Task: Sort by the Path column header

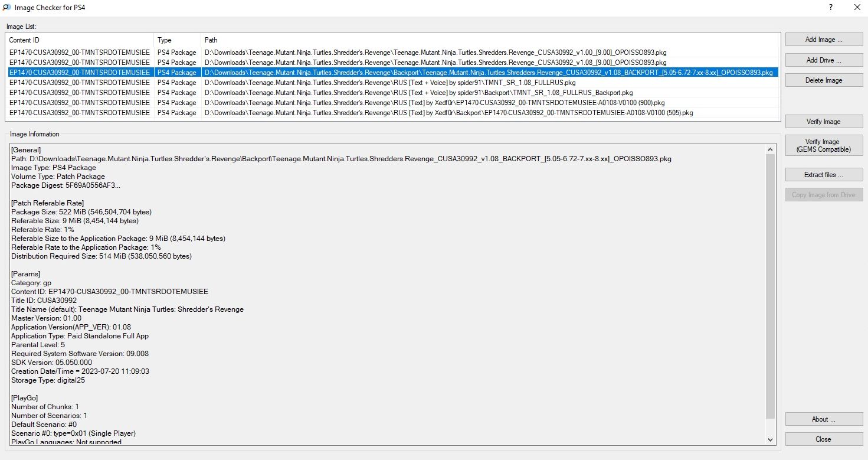Action: tap(490, 40)
